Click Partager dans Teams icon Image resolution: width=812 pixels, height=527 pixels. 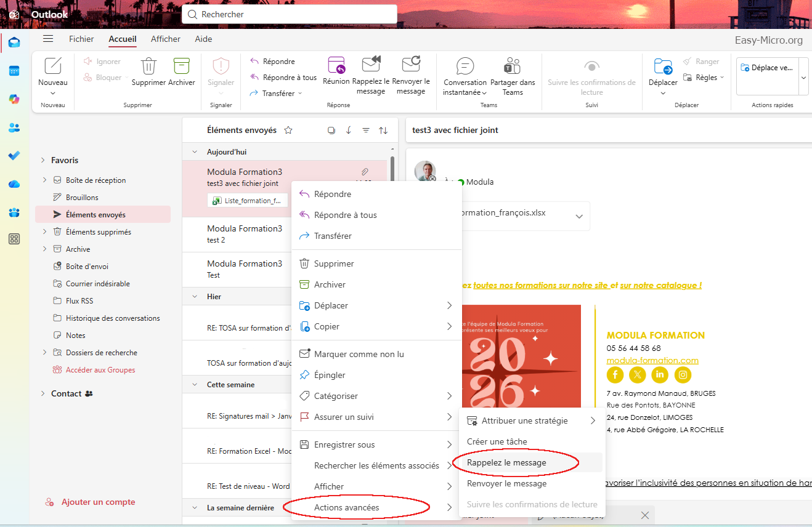pyautogui.click(x=512, y=66)
